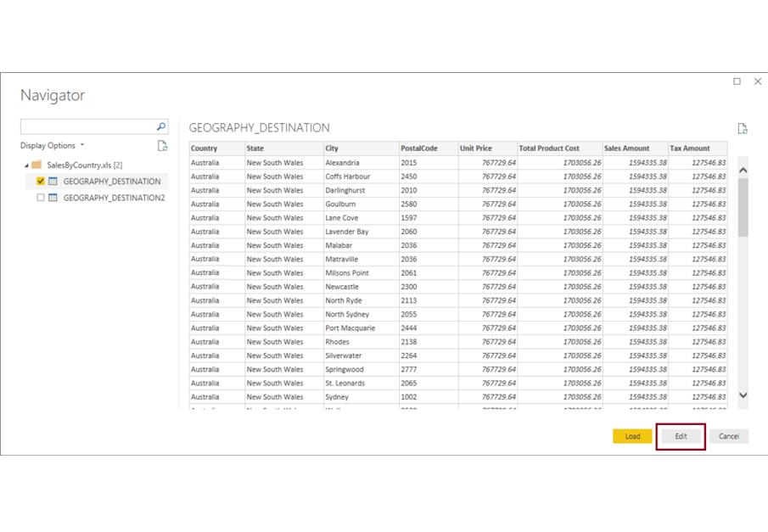Click the SalesByCountry.xls folder icon
768x532 pixels.
[x=36, y=165]
